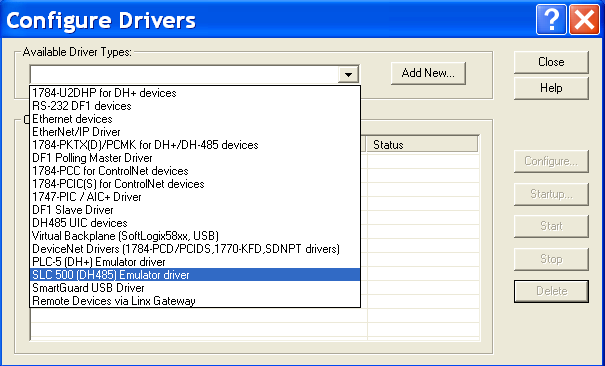Screen dimensions: 605x366
Task: Click the Status column header
Action: coord(422,145)
